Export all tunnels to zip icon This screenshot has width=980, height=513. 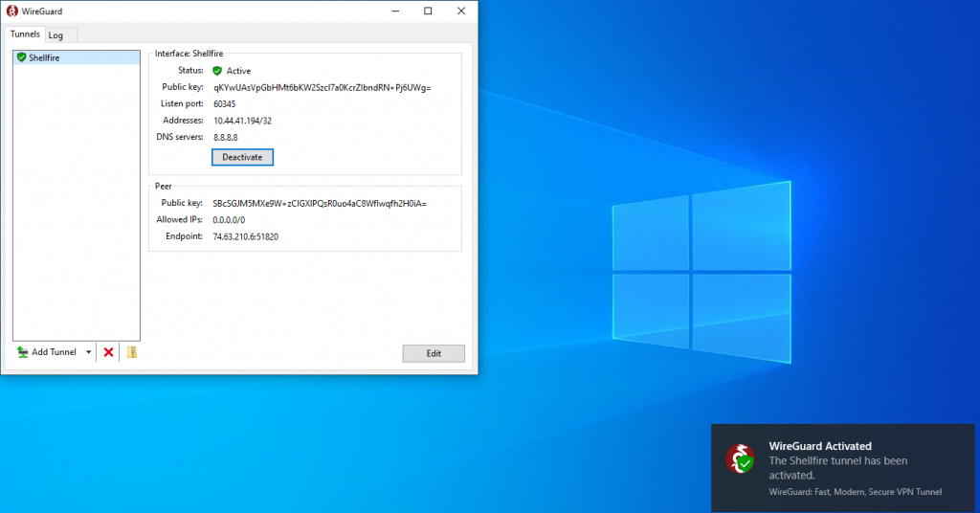point(132,352)
